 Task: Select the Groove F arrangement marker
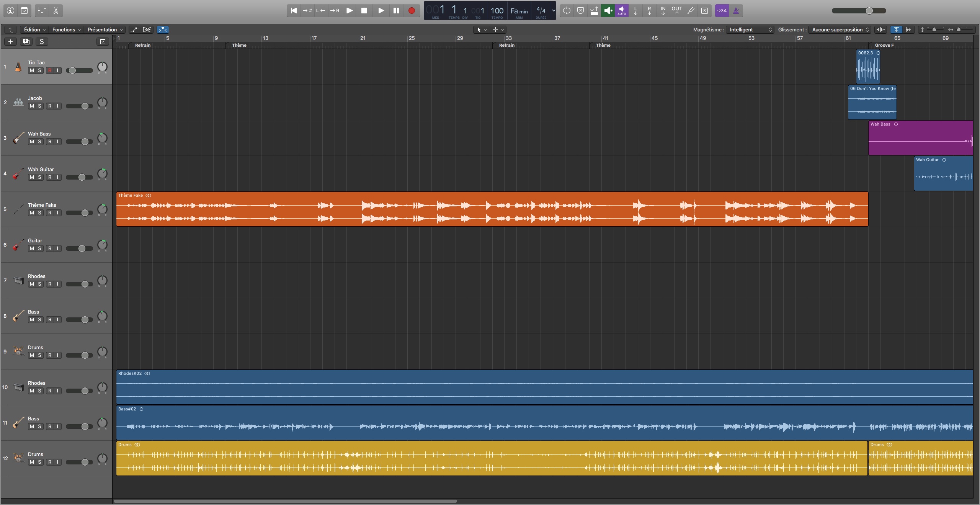click(x=884, y=45)
